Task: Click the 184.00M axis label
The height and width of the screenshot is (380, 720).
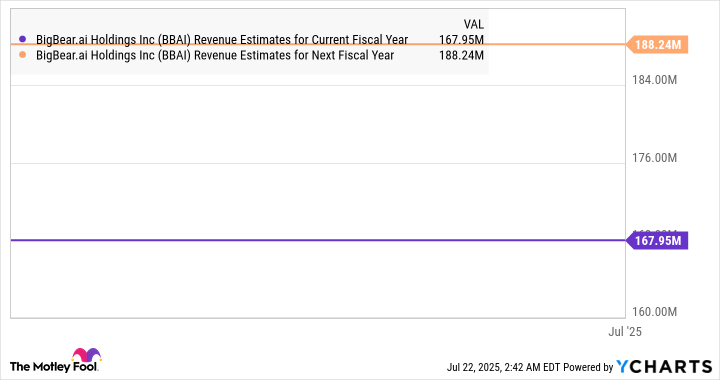Action: pos(654,80)
